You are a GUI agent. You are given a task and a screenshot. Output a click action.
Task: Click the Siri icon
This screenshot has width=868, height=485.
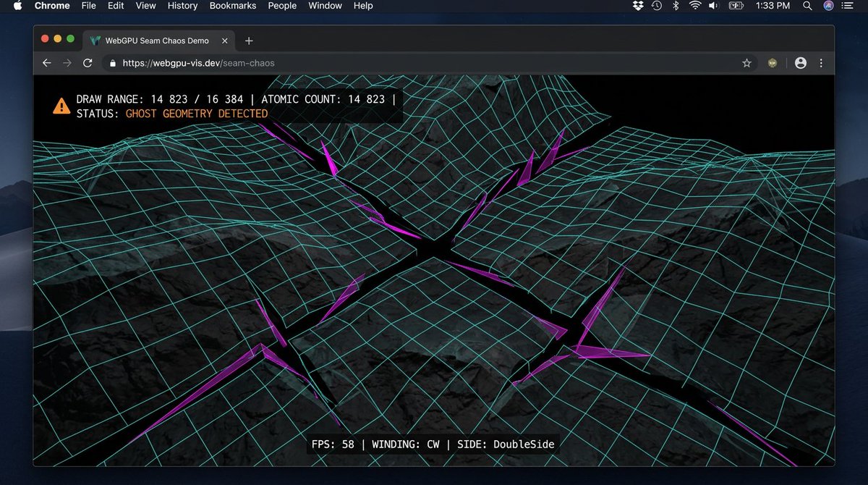click(828, 6)
